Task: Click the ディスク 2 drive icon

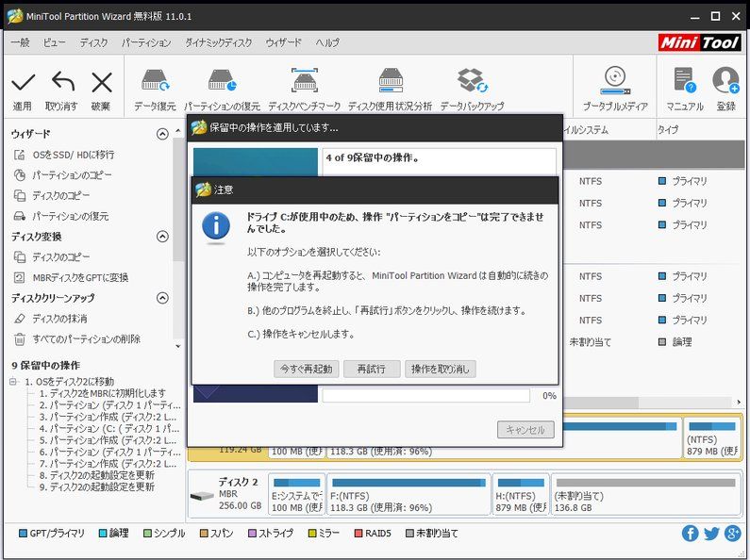Action: (x=202, y=496)
